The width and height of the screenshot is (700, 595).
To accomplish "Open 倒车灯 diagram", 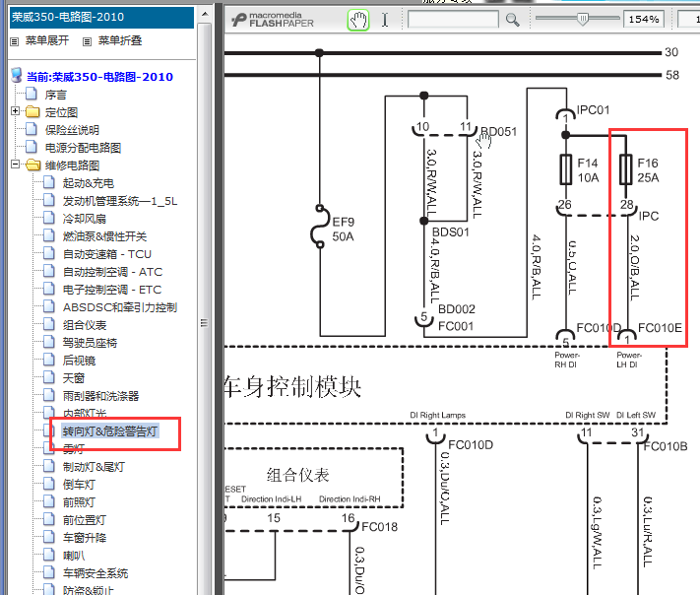I will coord(79,485).
